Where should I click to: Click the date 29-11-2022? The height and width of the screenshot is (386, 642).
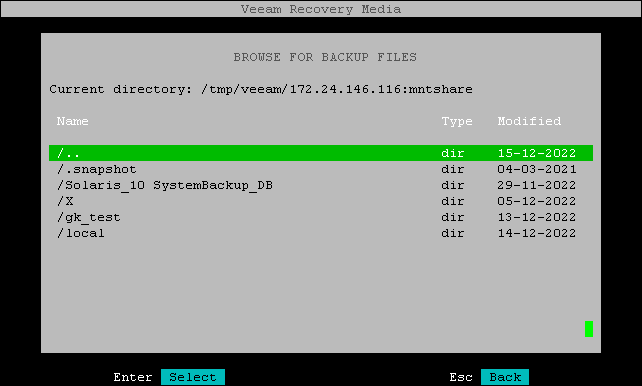point(537,185)
